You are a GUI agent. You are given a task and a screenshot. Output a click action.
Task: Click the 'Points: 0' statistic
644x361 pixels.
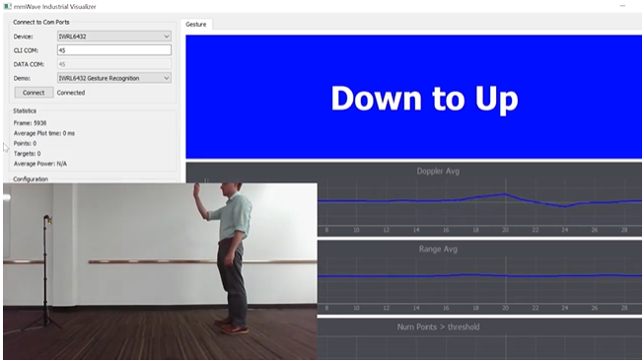click(x=25, y=143)
